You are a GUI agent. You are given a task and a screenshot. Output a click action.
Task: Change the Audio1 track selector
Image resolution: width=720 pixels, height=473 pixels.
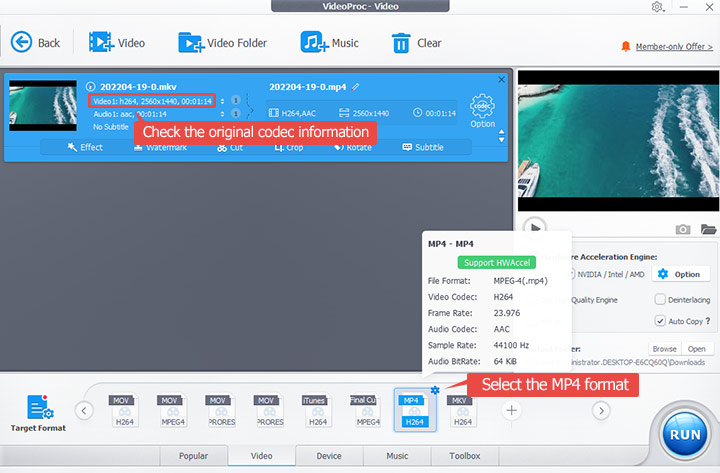pyautogui.click(x=222, y=114)
